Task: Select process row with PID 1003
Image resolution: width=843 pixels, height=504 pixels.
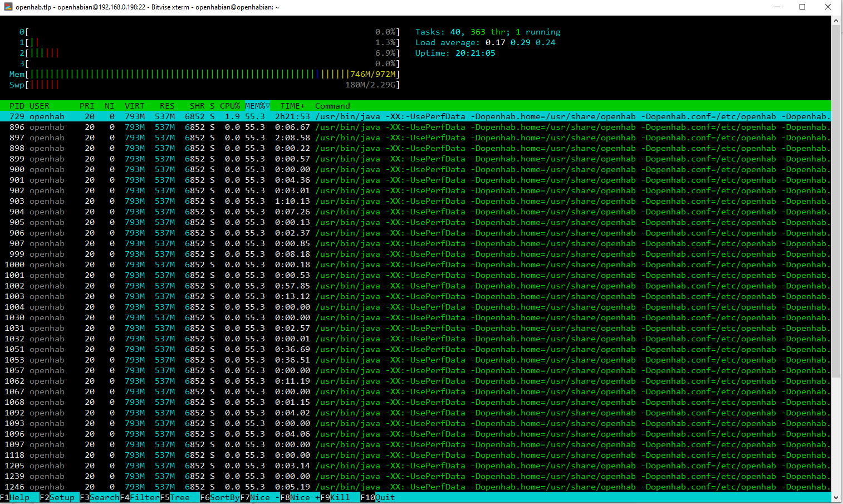Action: point(415,296)
